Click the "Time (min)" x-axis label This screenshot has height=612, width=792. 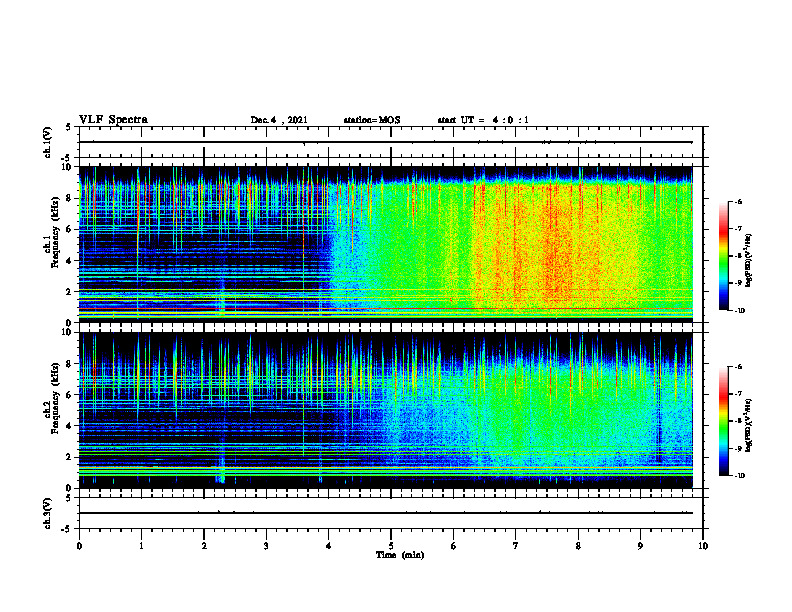(x=400, y=555)
